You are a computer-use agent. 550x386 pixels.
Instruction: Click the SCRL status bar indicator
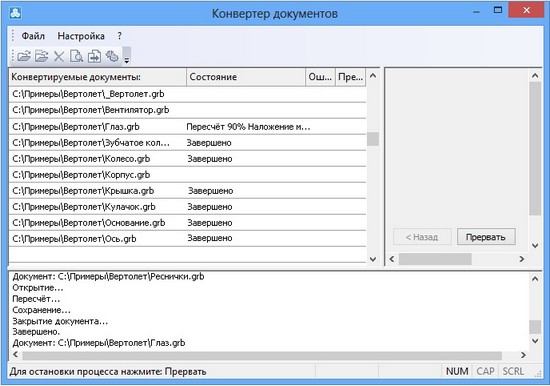coord(513,371)
